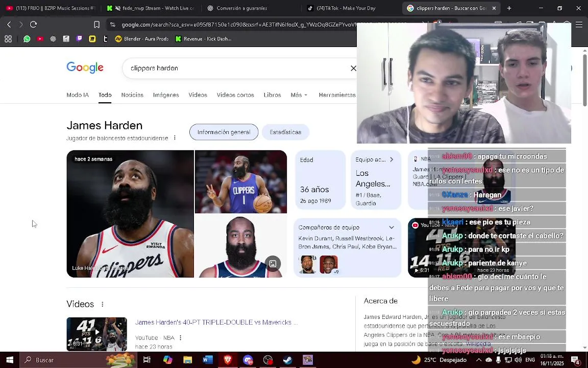Open OBS Studio in the taskbar

[268, 360]
